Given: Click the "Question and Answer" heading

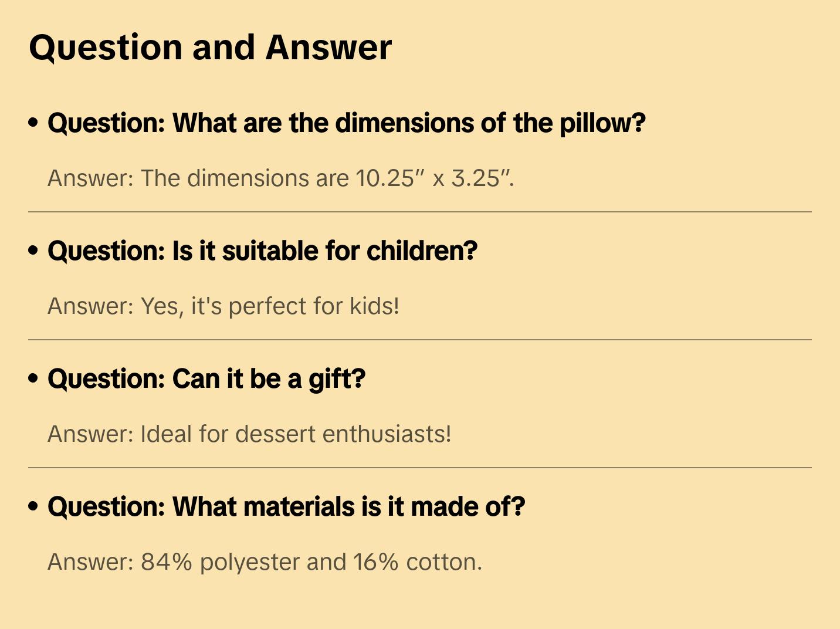Looking at the screenshot, I should click(x=210, y=48).
